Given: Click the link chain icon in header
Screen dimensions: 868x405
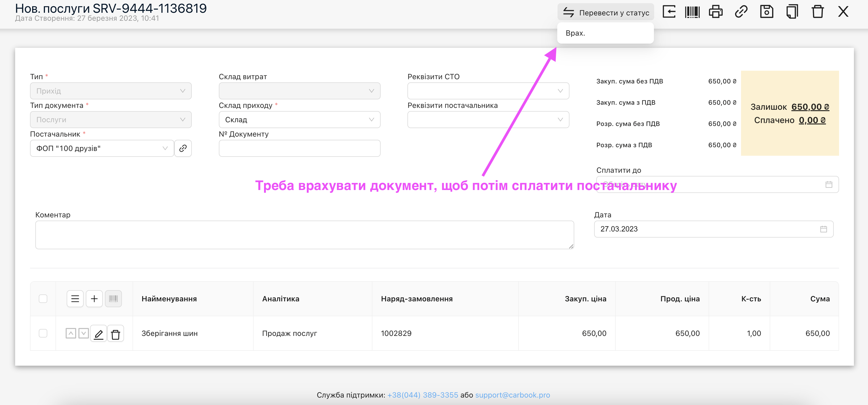Looking at the screenshot, I should pyautogui.click(x=741, y=12).
